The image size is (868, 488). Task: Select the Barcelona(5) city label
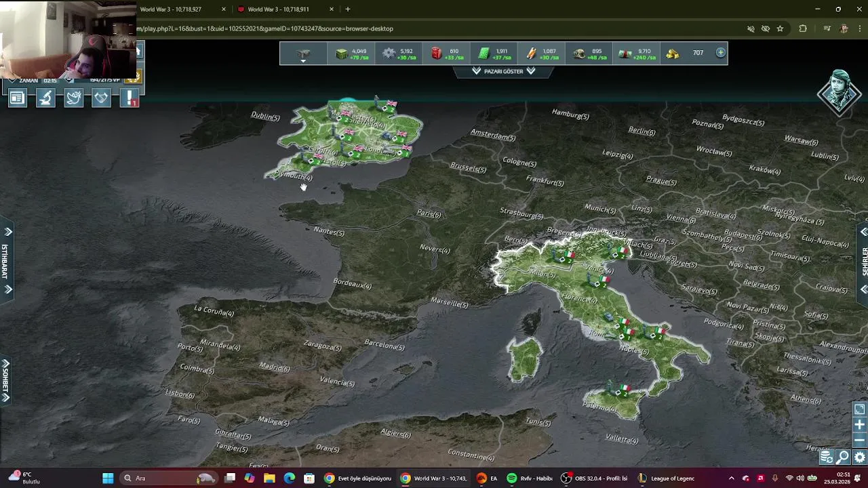384,346
